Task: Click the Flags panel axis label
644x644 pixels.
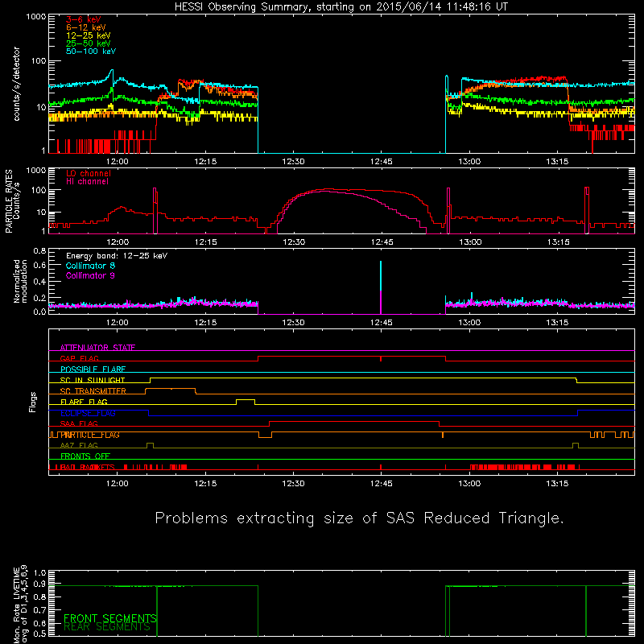Action: click(33, 402)
